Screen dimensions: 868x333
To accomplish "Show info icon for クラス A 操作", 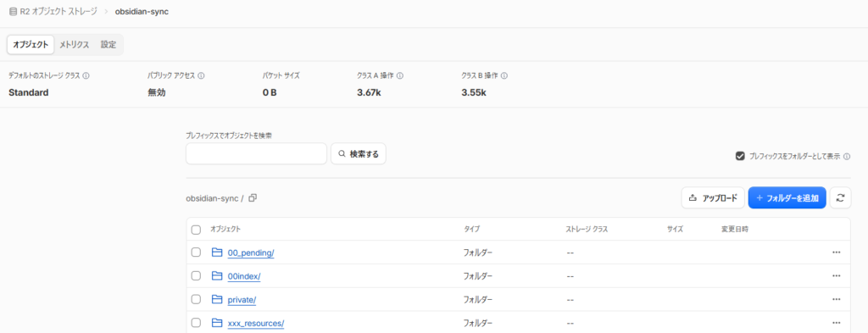I will tap(400, 75).
